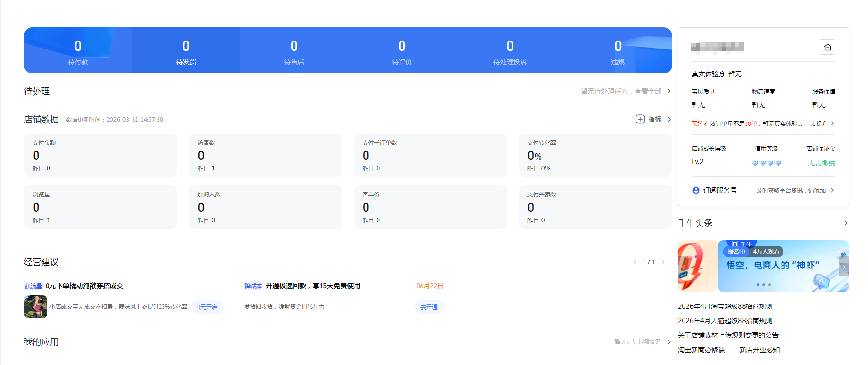Viewport: 868px width, 365px height.
Task: Open the 支付买家数 data card
Action: [595, 207]
